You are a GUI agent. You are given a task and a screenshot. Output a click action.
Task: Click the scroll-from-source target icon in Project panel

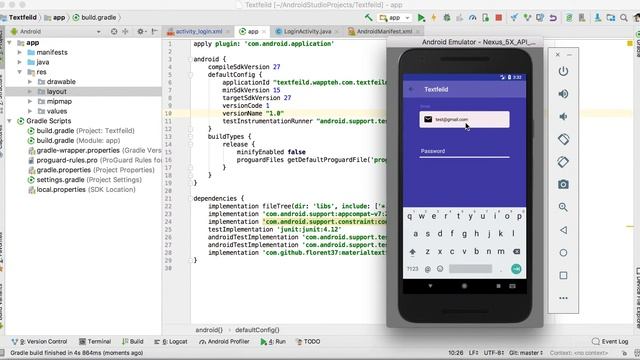114,31
